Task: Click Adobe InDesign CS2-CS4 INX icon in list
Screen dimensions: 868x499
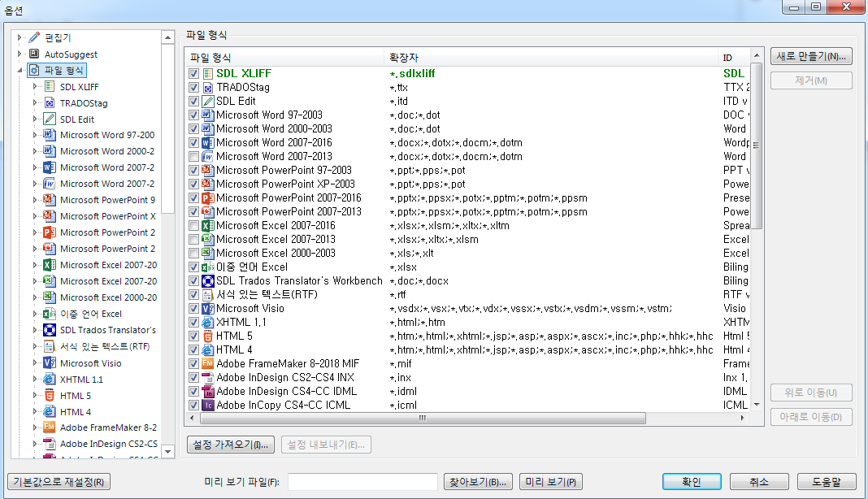Action: 207,378
